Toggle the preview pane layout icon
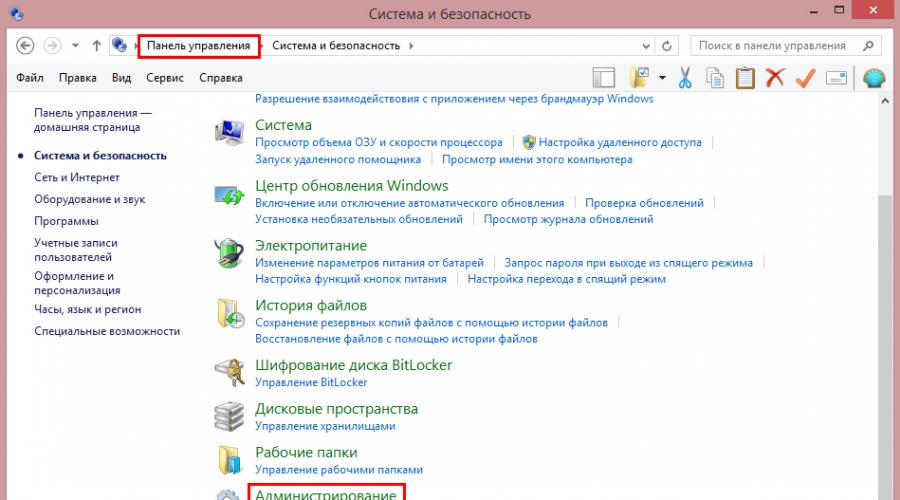 coord(604,77)
